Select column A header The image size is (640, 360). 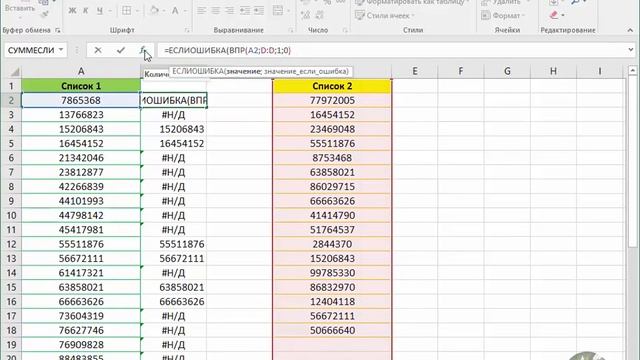pyautogui.click(x=81, y=71)
